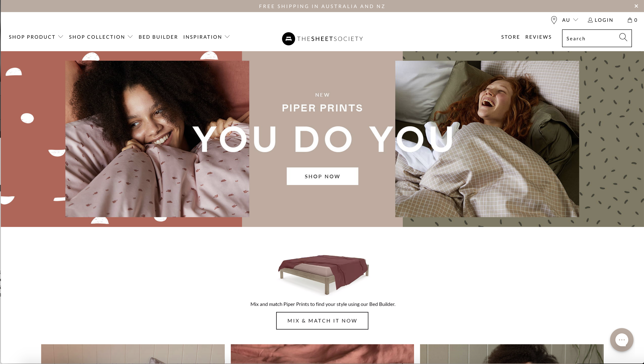Expand the AU country selector

point(570,20)
